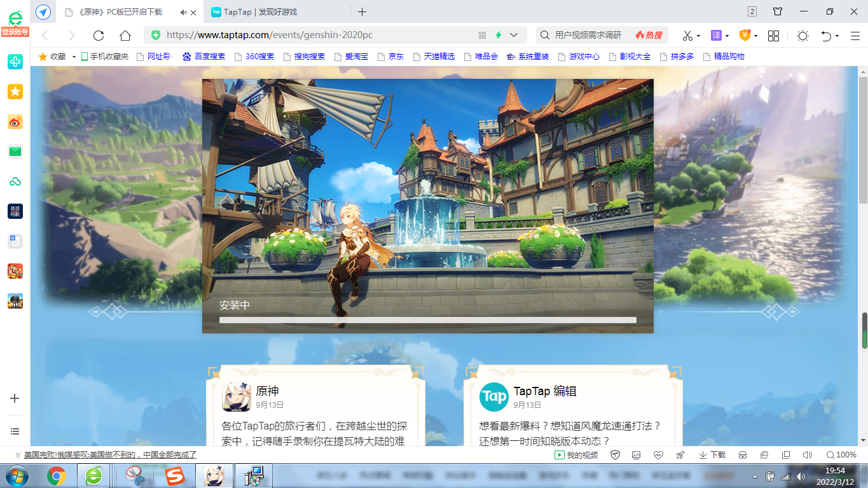Expand the screenshot tool dropdown arrow
This screenshot has width=868, height=488.
[698, 36]
